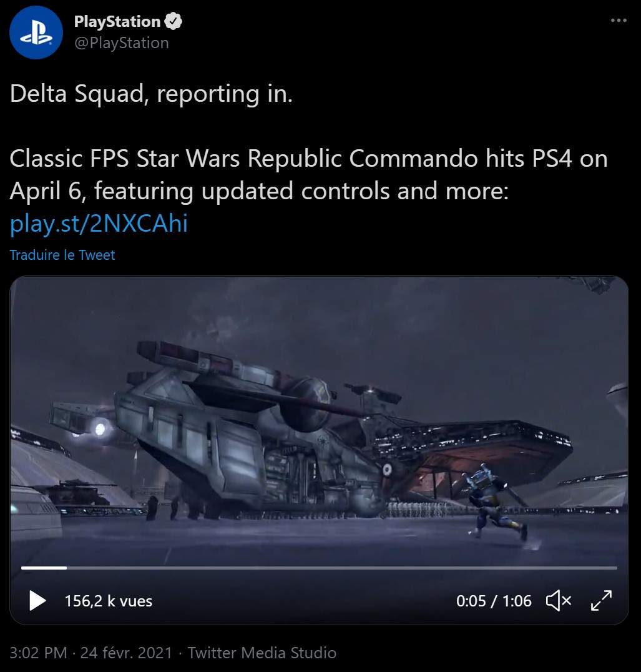Click the 0:05 / 1:06 time display

pyautogui.click(x=494, y=601)
